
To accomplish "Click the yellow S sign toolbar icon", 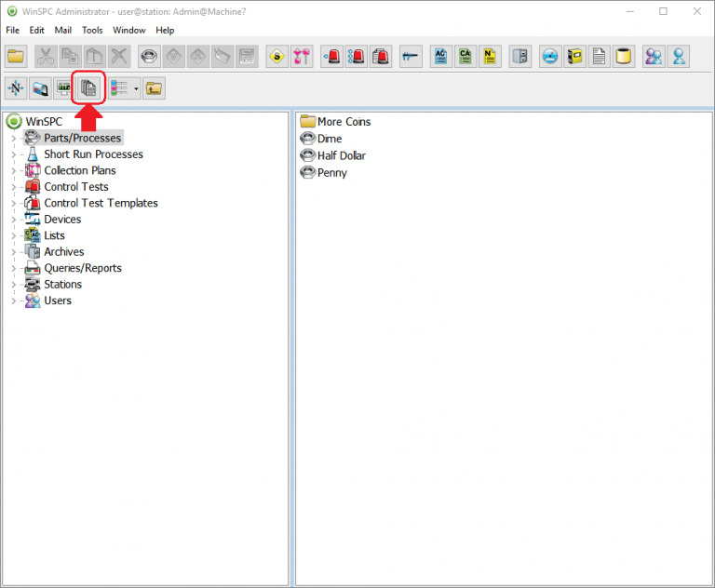I will point(277,57).
